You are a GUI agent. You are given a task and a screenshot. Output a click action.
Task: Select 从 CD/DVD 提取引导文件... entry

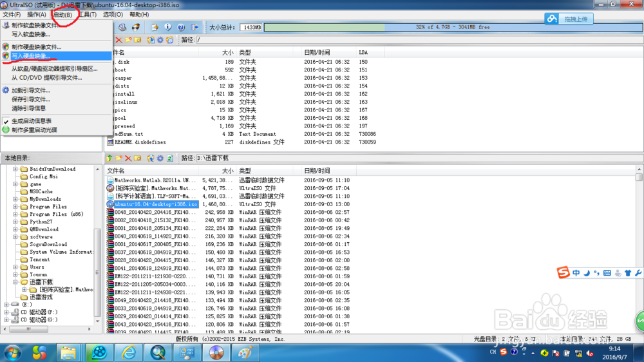click(x=56, y=78)
